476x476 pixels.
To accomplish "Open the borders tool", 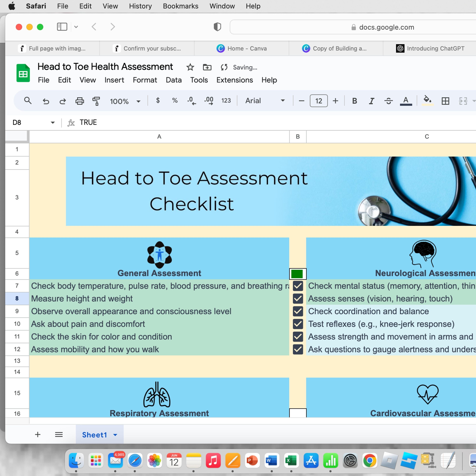I will (445, 101).
